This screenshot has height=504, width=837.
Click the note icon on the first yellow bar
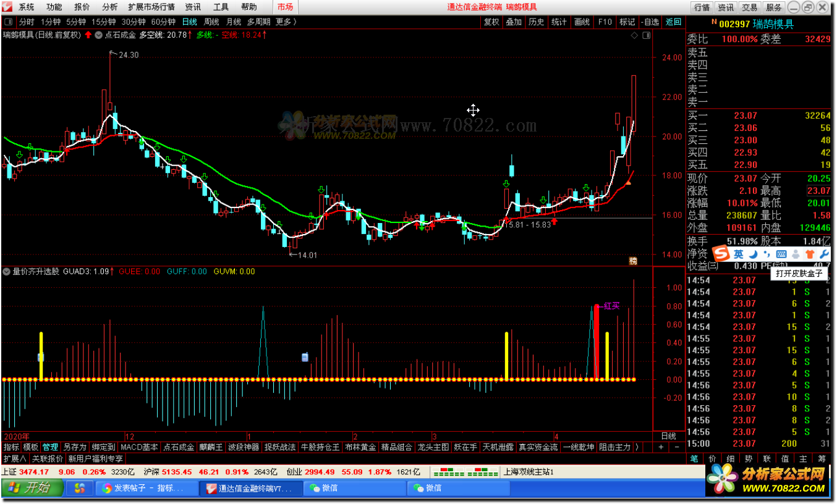(x=41, y=357)
